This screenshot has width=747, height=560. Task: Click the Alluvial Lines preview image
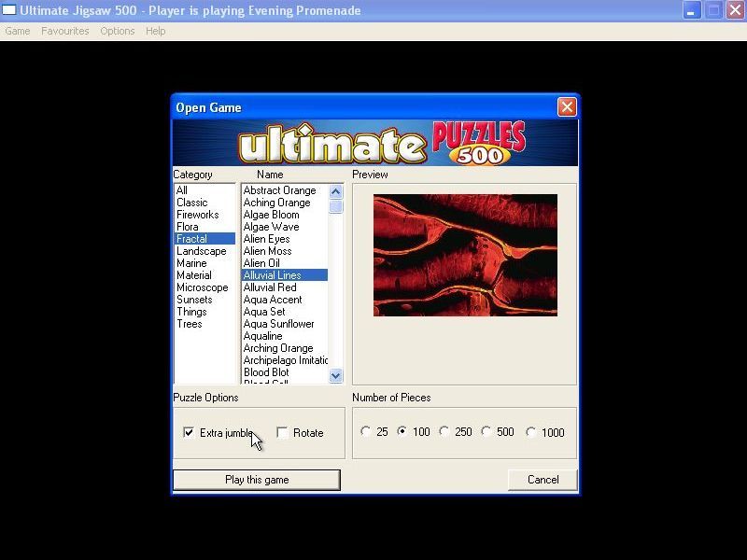(x=465, y=255)
